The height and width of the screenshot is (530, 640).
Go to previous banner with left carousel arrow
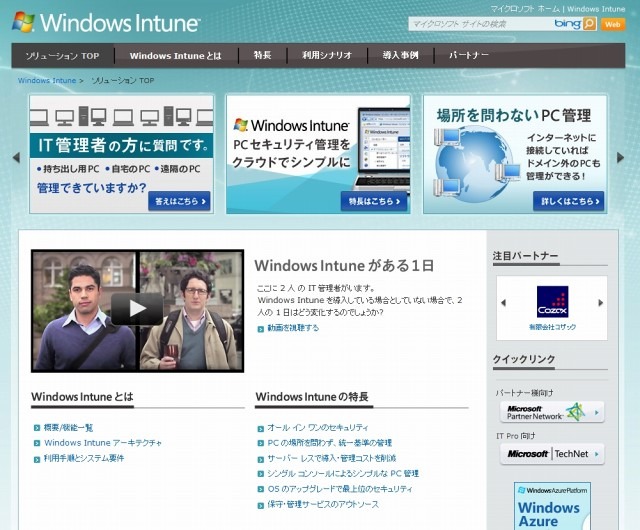pos(16,157)
